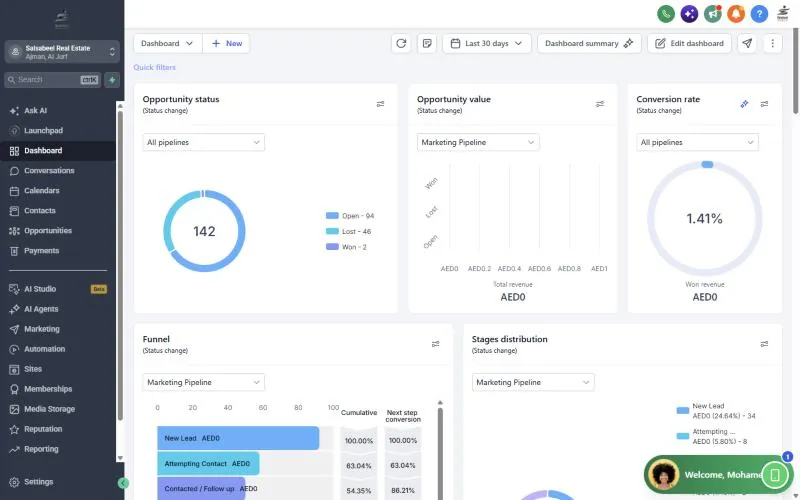Expand All pipelines dropdown in Opportunity status
This screenshot has height=500, width=800.
[x=204, y=142]
